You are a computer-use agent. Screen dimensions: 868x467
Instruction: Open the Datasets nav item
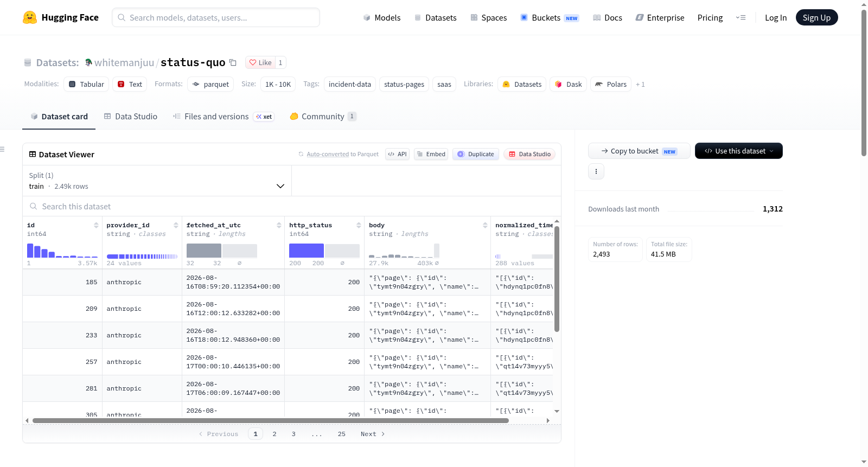(x=435, y=17)
